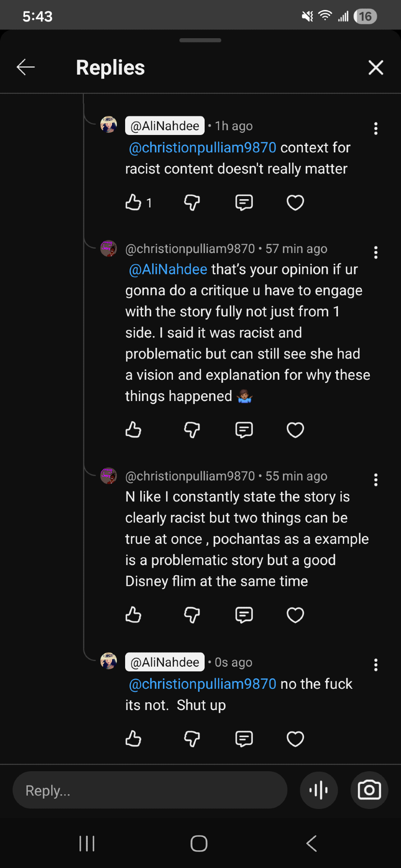The width and height of the screenshot is (401, 868).
Task: Tap the @christionpulliam9870 mention link in first reply
Action: click(x=202, y=148)
